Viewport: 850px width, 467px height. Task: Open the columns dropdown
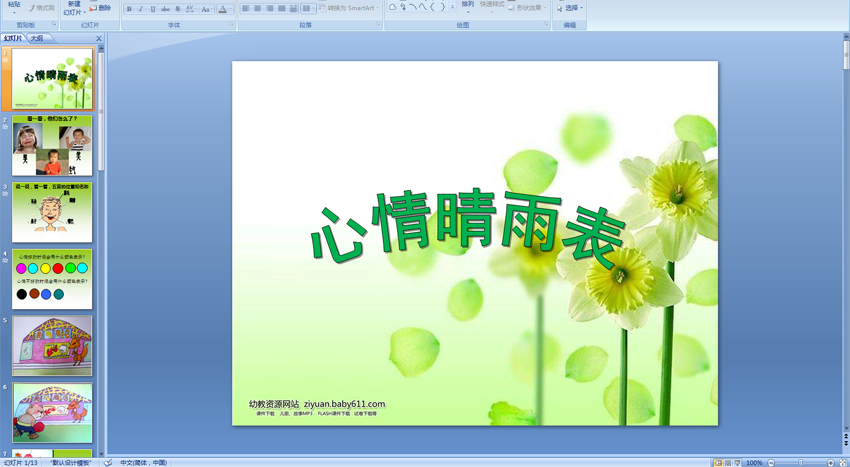tap(308, 9)
